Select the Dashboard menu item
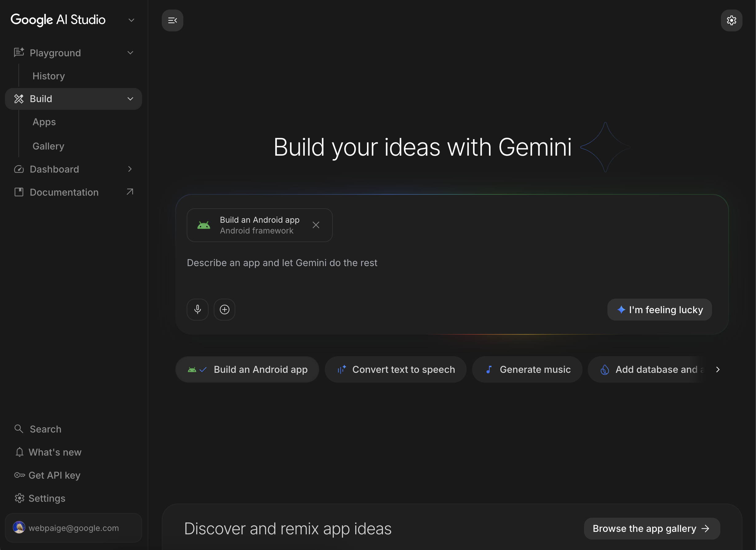Image resolution: width=756 pixels, height=550 pixels. pos(73,169)
